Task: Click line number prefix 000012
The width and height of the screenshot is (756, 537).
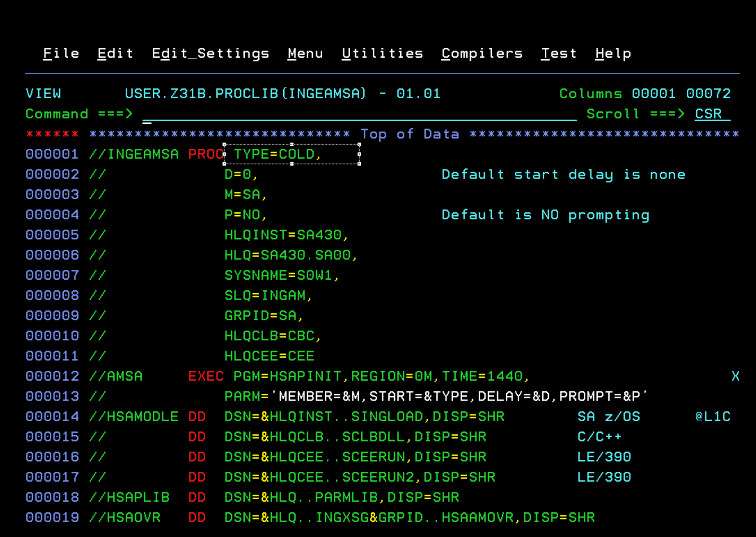Action: pos(52,376)
